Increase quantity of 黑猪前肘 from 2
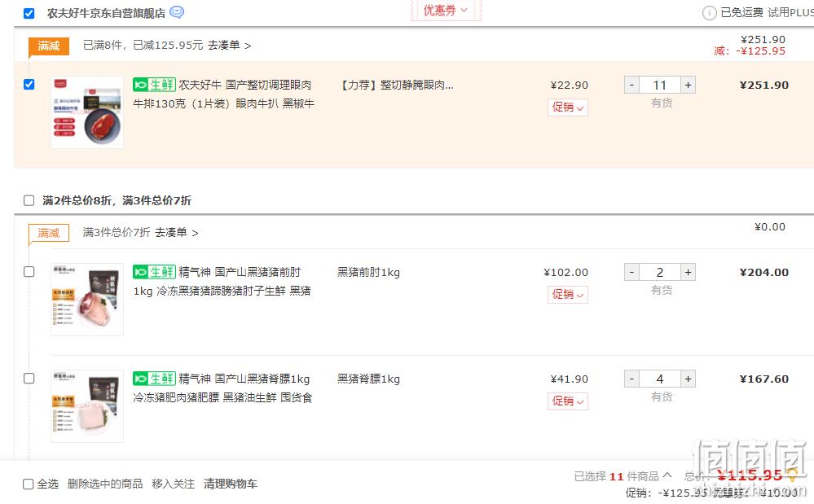Screen dimensions: 814x504 (x=688, y=272)
